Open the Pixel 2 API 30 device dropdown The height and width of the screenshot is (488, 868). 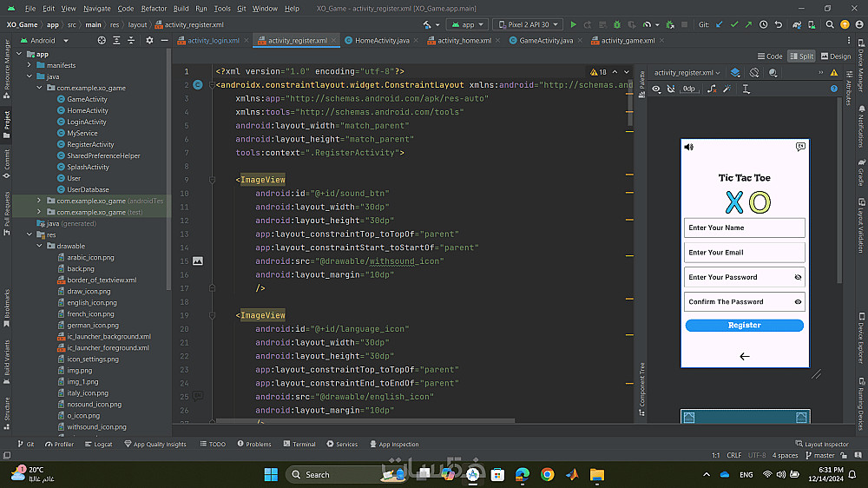click(528, 25)
